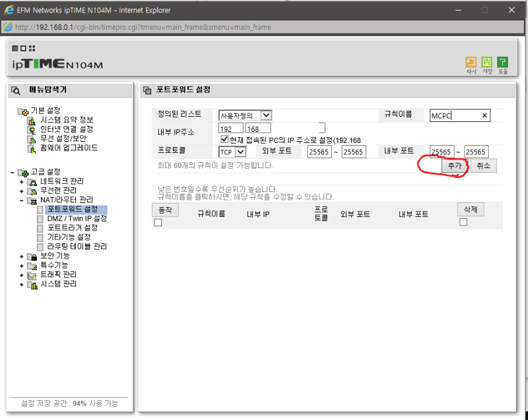Image resolution: width=528 pixels, height=420 pixels.
Task: Open the 프로토콜 dropdown showing TCP
Action: coord(232,151)
